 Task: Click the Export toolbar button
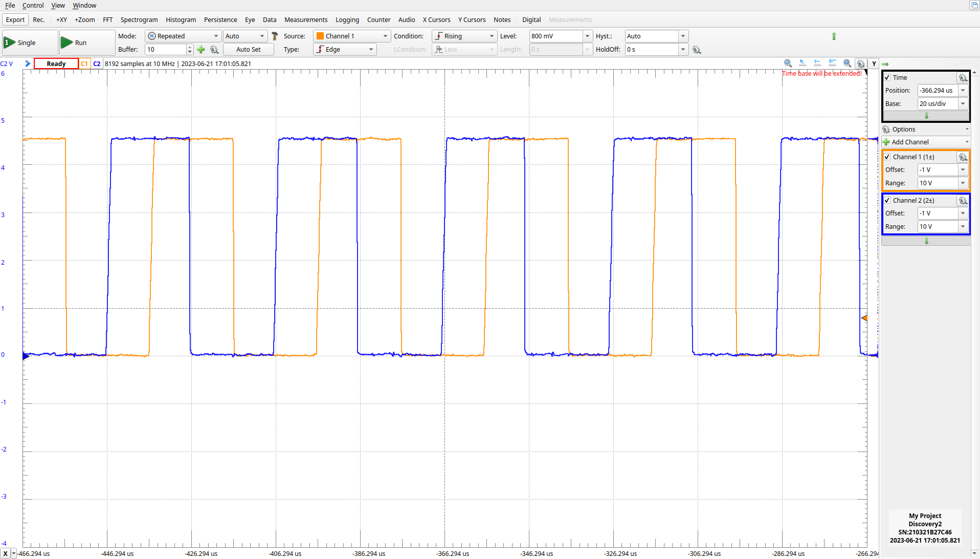(15, 19)
